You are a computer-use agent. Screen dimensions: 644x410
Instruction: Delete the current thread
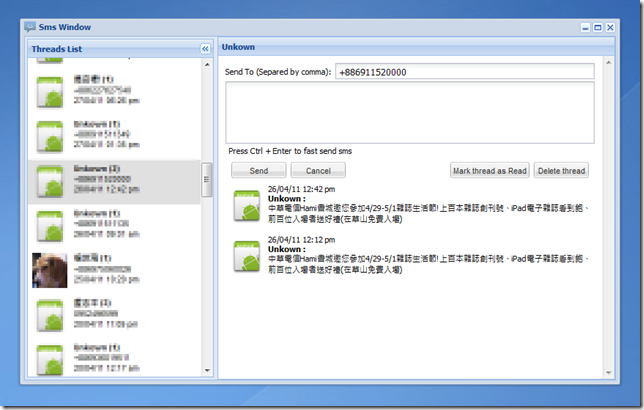[x=561, y=170]
